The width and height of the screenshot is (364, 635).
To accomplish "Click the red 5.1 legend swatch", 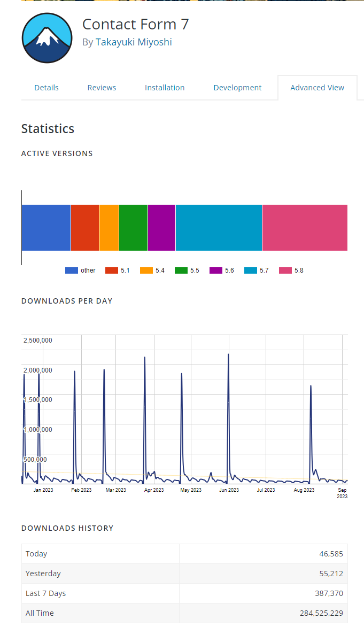I will (112, 270).
